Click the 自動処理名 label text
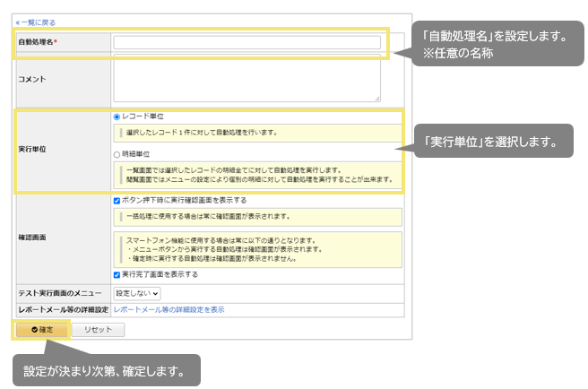This screenshot has height=389, width=588. [38, 42]
